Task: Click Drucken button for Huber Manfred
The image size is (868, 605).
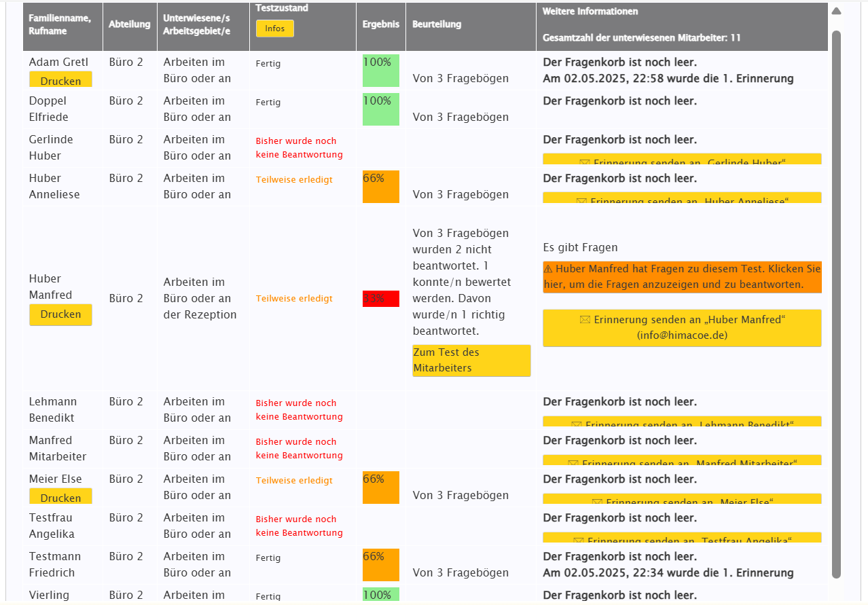Action: pos(60,314)
